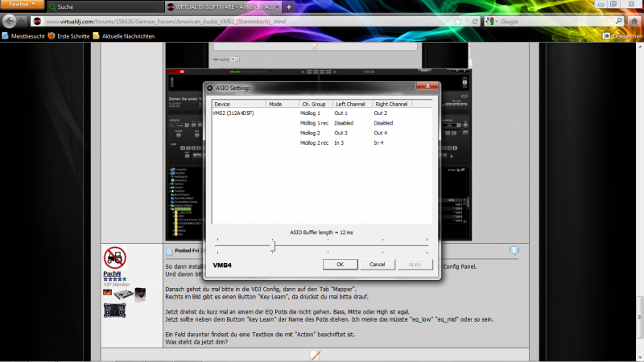
Task: Open the Google search engine selector dropdown
Action: point(491,22)
